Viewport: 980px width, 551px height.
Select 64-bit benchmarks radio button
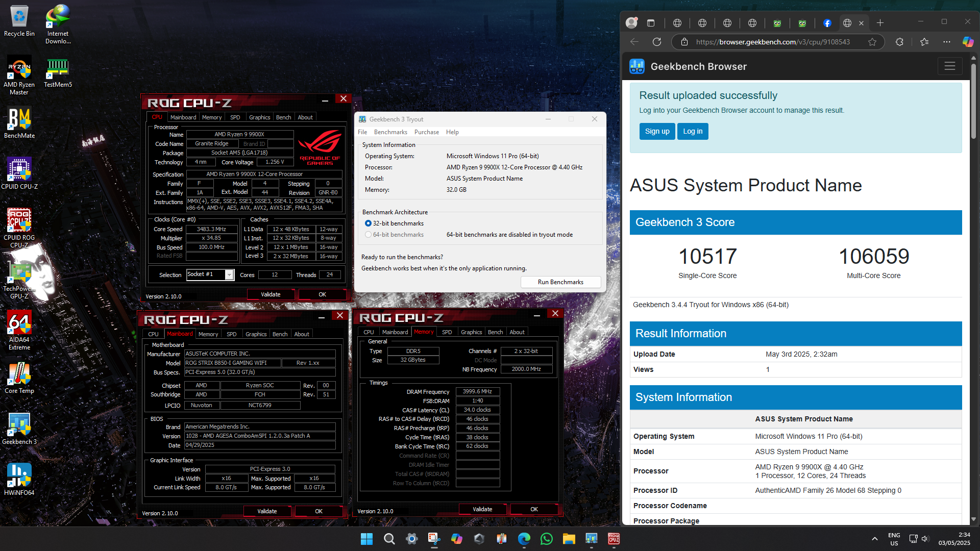[368, 235]
